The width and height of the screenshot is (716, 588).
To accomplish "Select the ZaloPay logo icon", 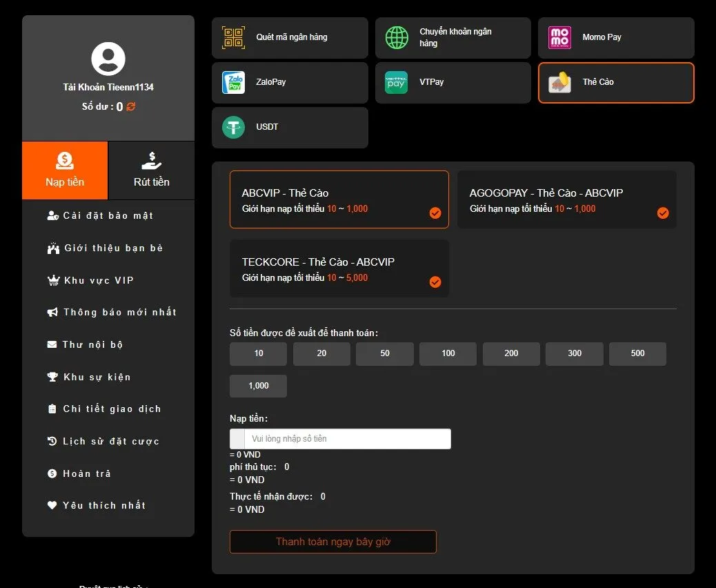I will pos(233,82).
